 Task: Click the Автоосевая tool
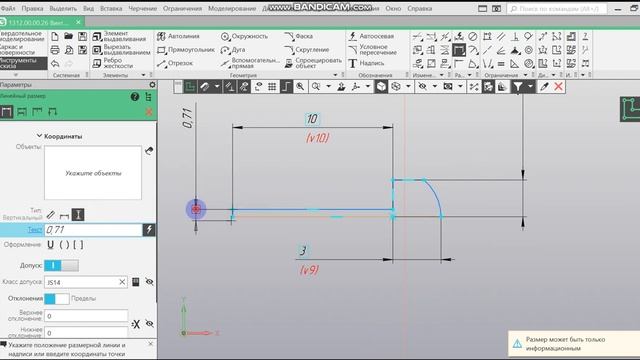(x=371, y=36)
